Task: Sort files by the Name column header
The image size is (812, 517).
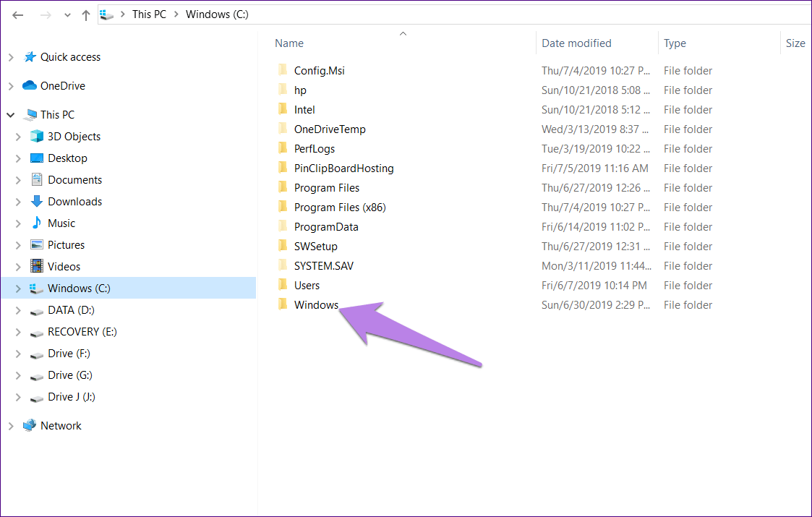Action: (289, 43)
